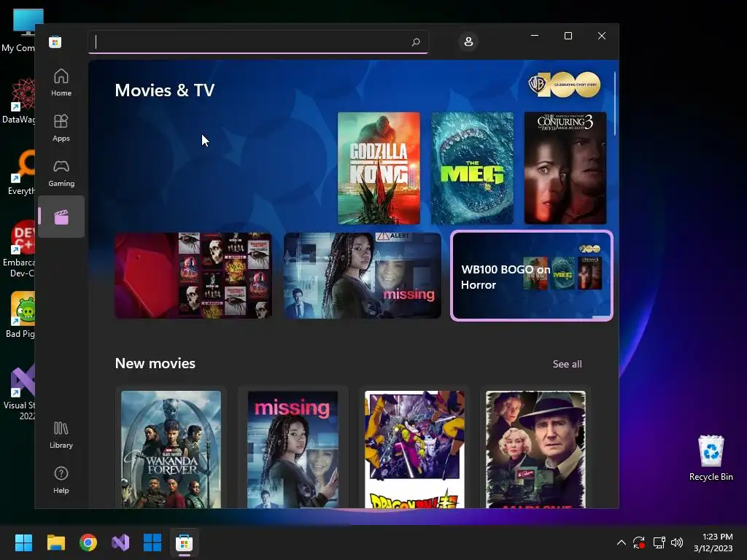Click the sync update tray icon
Screen dimensions: 747x560
pyautogui.click(x=639, y=542)
